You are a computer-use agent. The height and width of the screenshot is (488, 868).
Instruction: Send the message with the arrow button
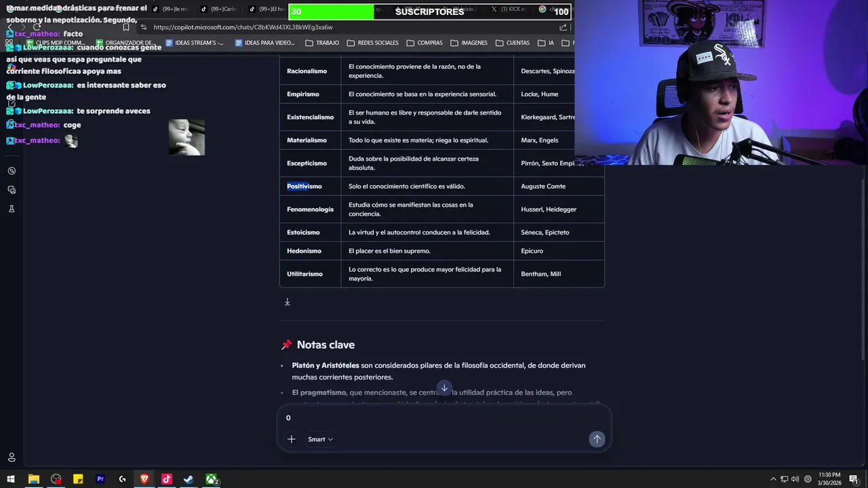(597, 439)
